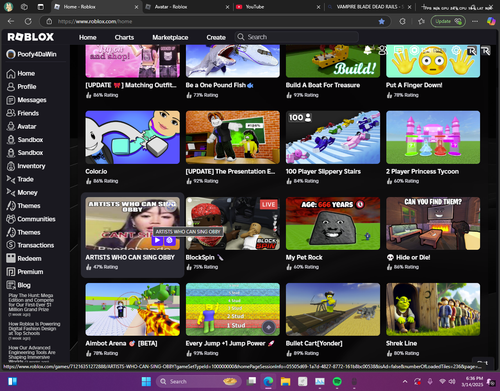Screen dimensions: 500x391
Task: Switch to the Avatar - Roblox tab
Action: tap(187, 7)
